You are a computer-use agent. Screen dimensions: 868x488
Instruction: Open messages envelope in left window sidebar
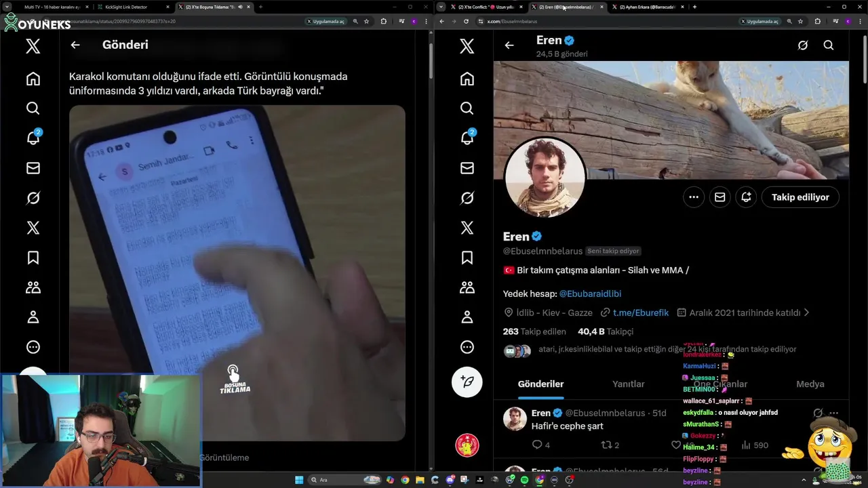tap(33, 168)
